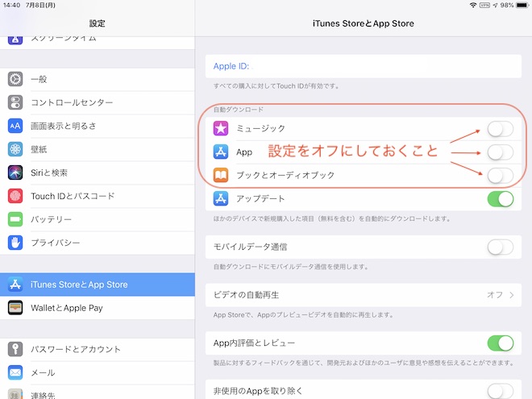Open the Battery (バッテリー) icon
This screenshot has height=399, width=532.
(x=15, y=219)
